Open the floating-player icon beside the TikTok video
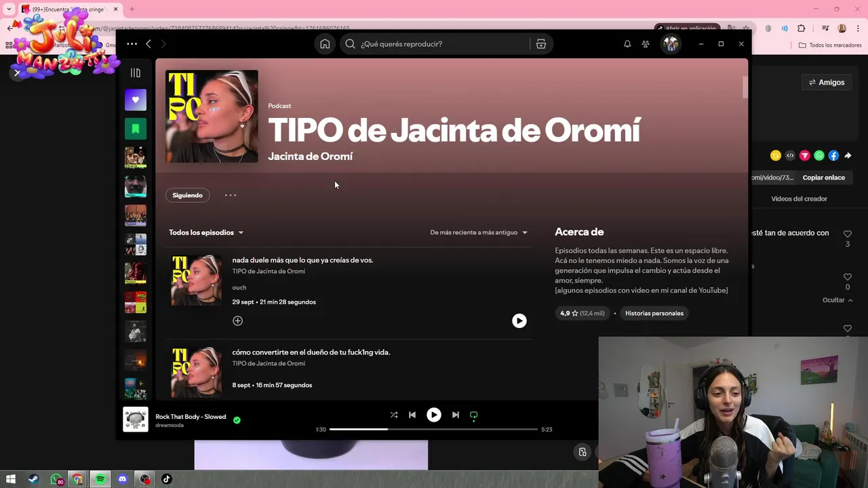Viewport: 868px width, 488px height. pos(583,452)
